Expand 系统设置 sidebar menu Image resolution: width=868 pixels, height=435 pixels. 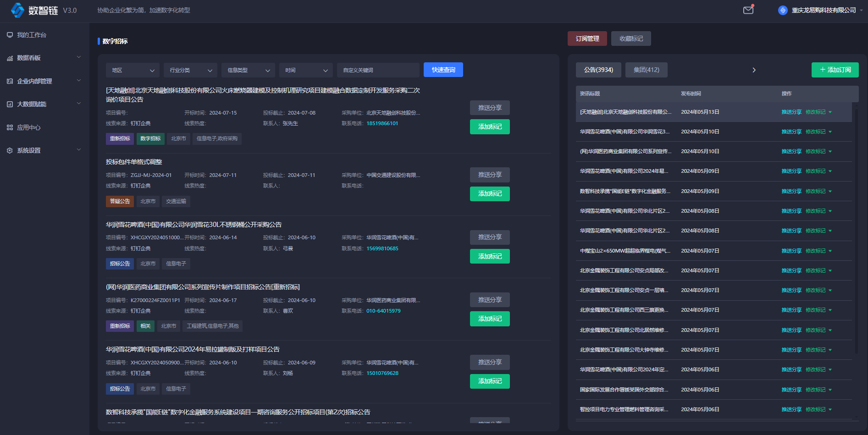coord(79,150)
